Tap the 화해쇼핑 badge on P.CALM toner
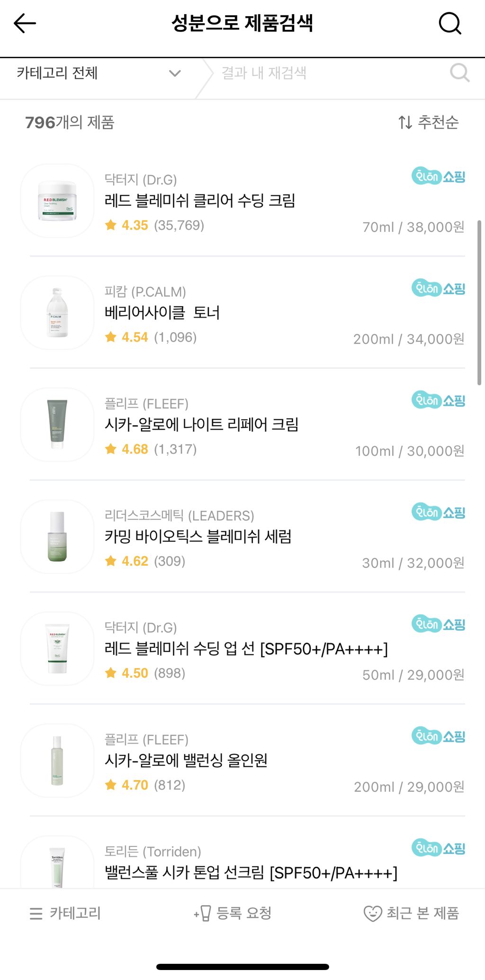Screen dimensions: 485x980 [x=438, y=288]
